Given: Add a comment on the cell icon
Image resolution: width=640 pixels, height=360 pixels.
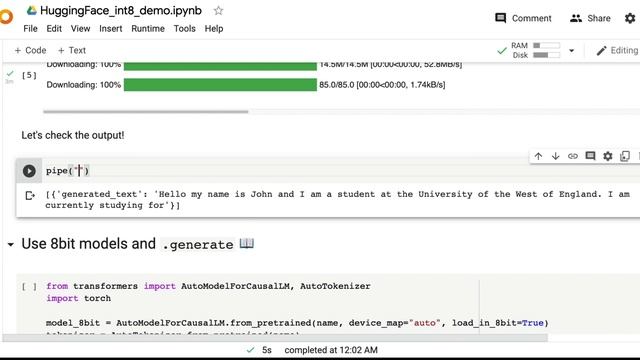Looking at the screenshot, I should (590, 156).
